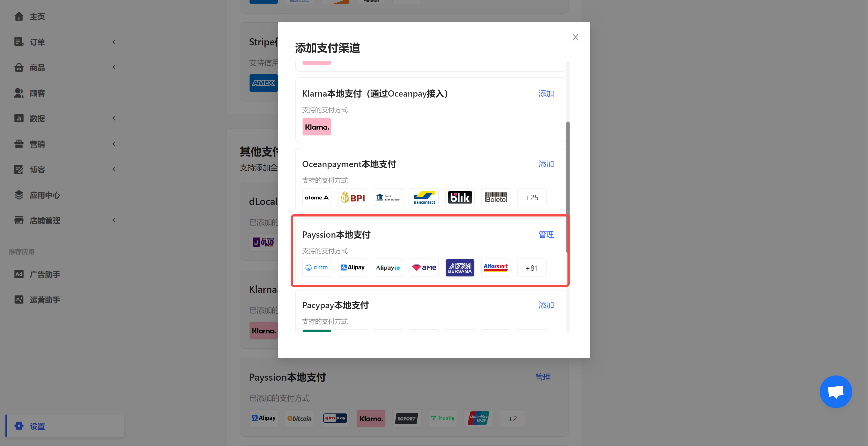
Task: Click the bitcoin logo in the background page
Action: [x=299, y=418]
